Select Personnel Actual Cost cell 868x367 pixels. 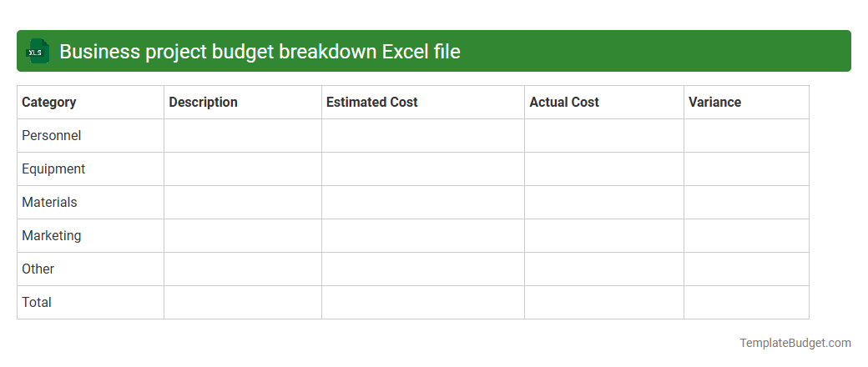tap(604, 136)
